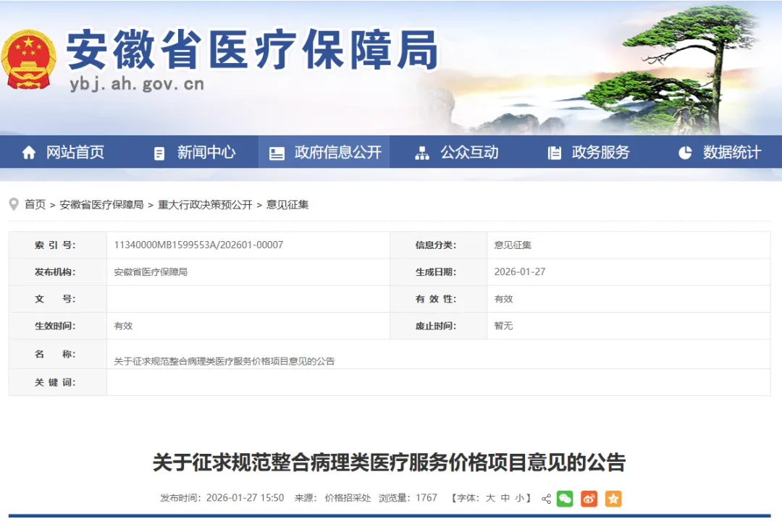Open 重大行政决策预公开 breadcrumb link
Image resolution: width=782 pixels, height=532 pixels.
[x=205, y=204]
